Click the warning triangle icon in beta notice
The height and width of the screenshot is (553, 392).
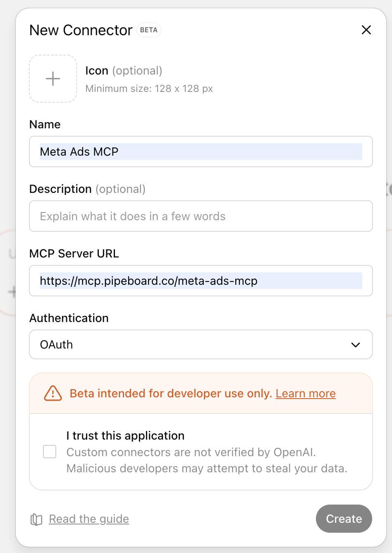[x=53, y=393]
